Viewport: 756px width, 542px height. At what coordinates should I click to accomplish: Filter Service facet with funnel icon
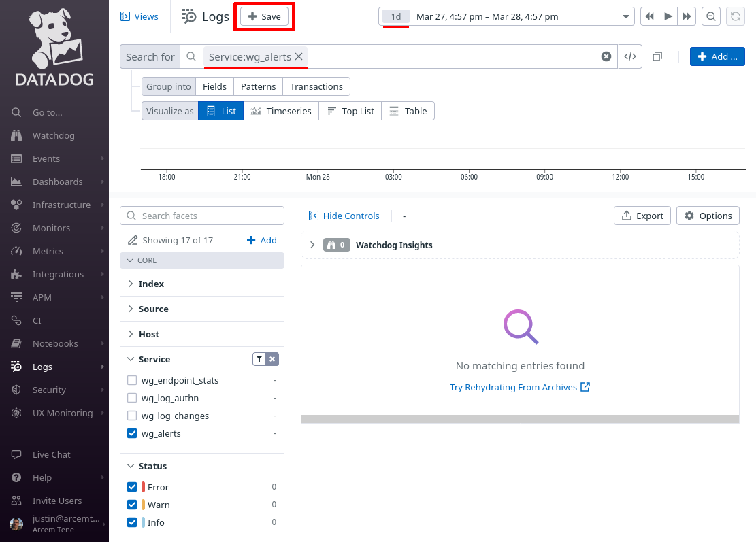259,359
